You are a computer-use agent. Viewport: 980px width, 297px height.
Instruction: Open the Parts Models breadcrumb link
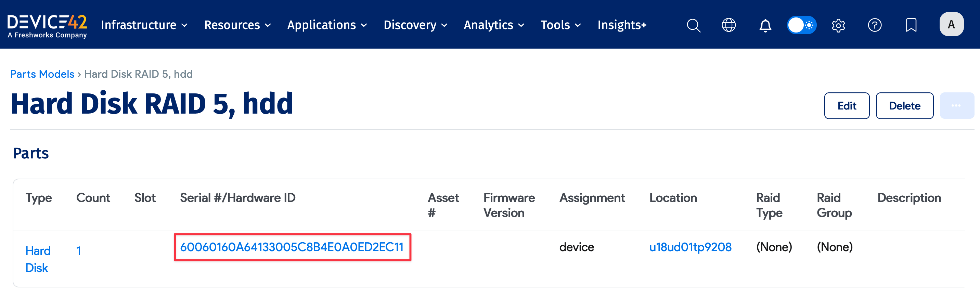click(42, 74)
